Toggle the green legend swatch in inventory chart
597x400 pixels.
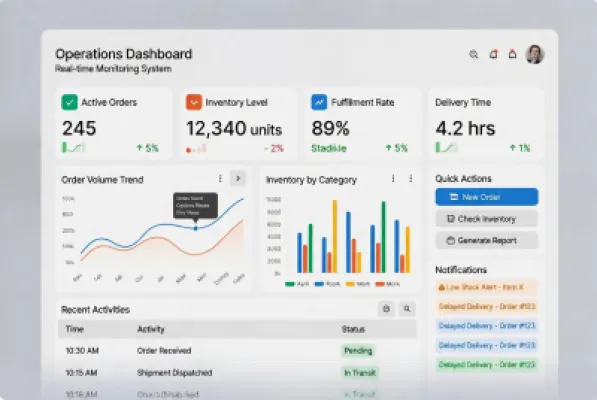pyautogui.click(x=290, y=284)
